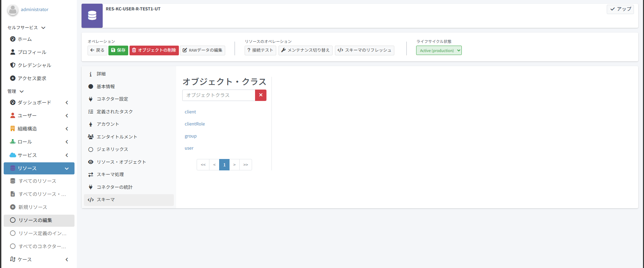Click the administrator username link
This screenshot has height=268, width=644.
pos(35,9)
